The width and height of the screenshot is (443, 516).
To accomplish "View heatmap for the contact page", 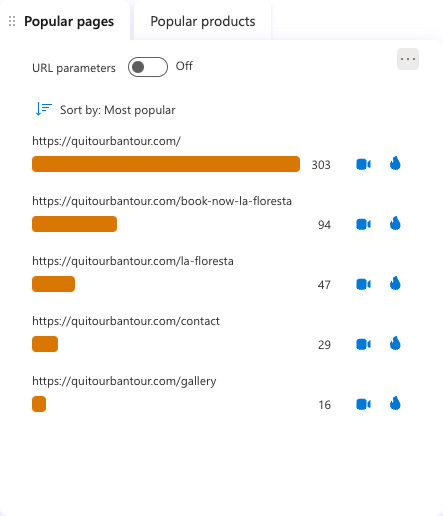I will [395, 344].
